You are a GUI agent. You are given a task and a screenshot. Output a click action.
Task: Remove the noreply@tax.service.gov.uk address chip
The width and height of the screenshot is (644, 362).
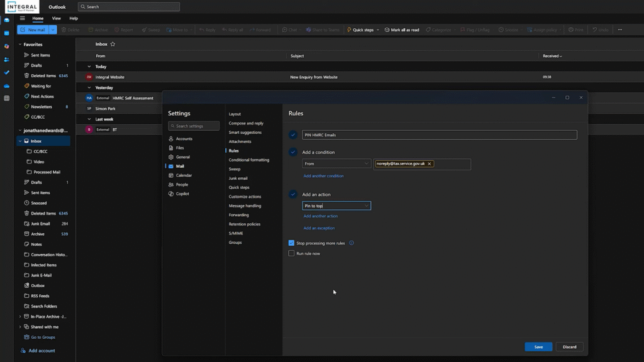coord(429,164)
